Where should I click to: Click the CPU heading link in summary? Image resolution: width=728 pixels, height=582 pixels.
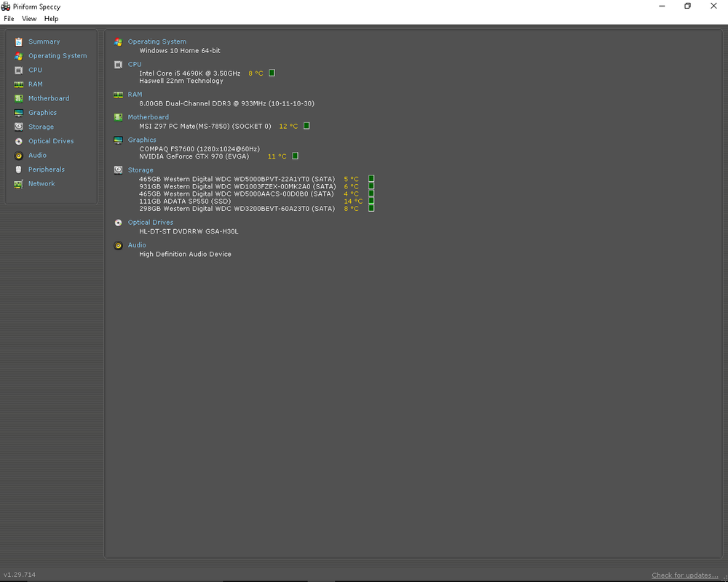[x=135, y=65]
